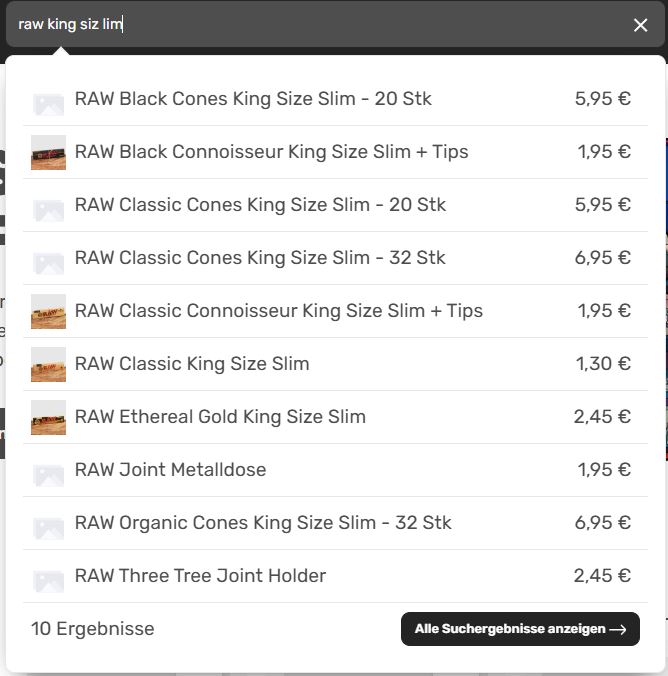Choose RAW Classic Cones King Size Slim 32 Stk
Viewport: 668px width, 676px height.
[x=260, y=258]
